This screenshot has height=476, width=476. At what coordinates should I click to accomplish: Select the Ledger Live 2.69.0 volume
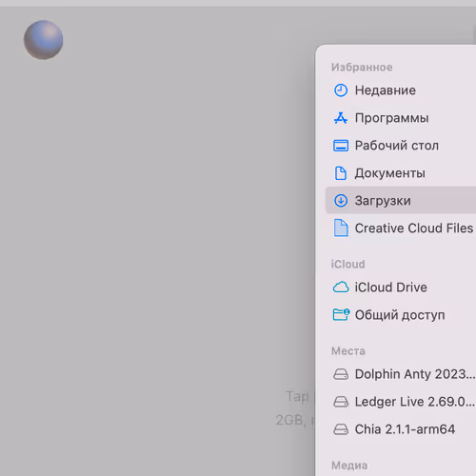tap(401, 402)
